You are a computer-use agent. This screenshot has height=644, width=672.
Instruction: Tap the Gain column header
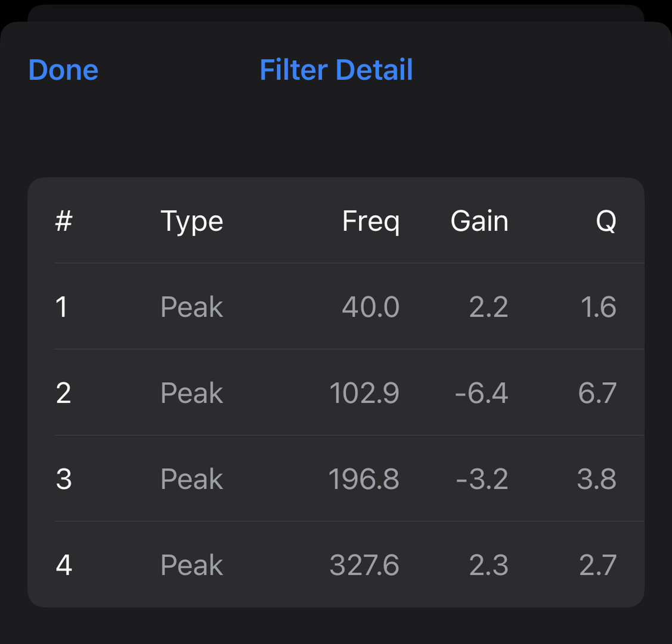(479, 221)
